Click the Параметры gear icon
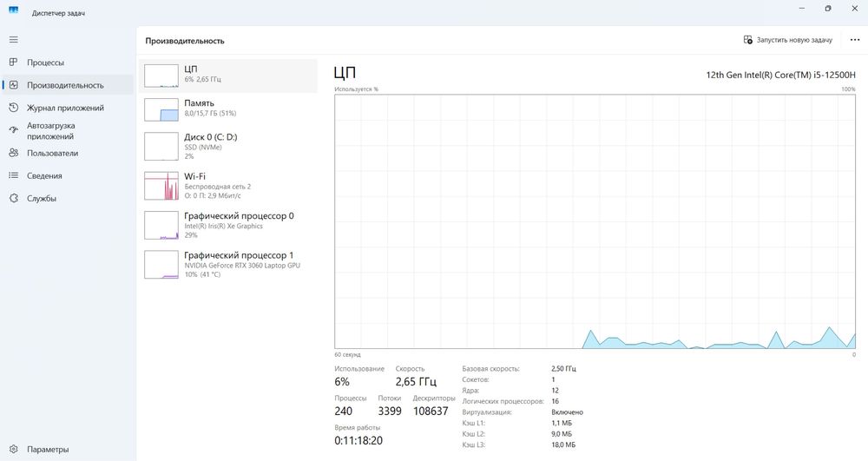The image size is (868, 461). (13, 450)
